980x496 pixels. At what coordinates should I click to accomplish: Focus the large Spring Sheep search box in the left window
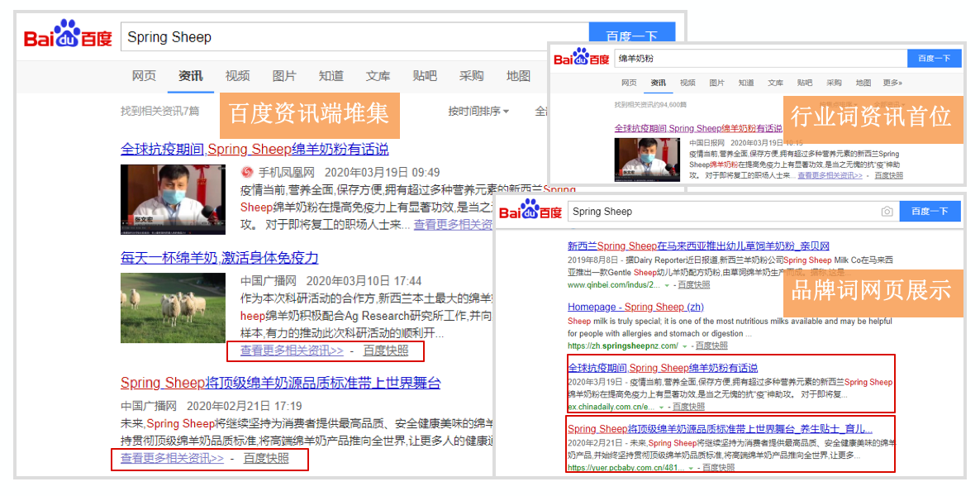tap(355, 37)
